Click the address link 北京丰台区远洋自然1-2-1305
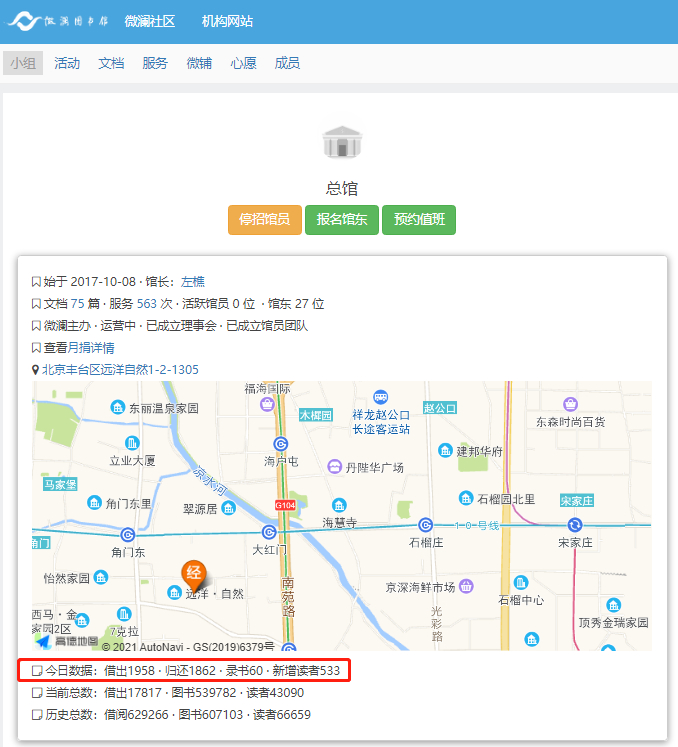The height and width of the screenshot is (747, 678). coord(120,370)
